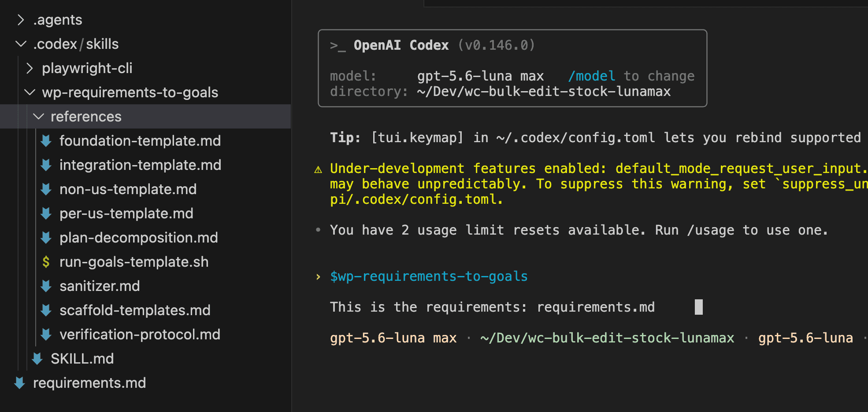Viewport: 868px width, 412px height.
Task: Click markdown icon beside requirements.md
Action: tap(19, 383)
